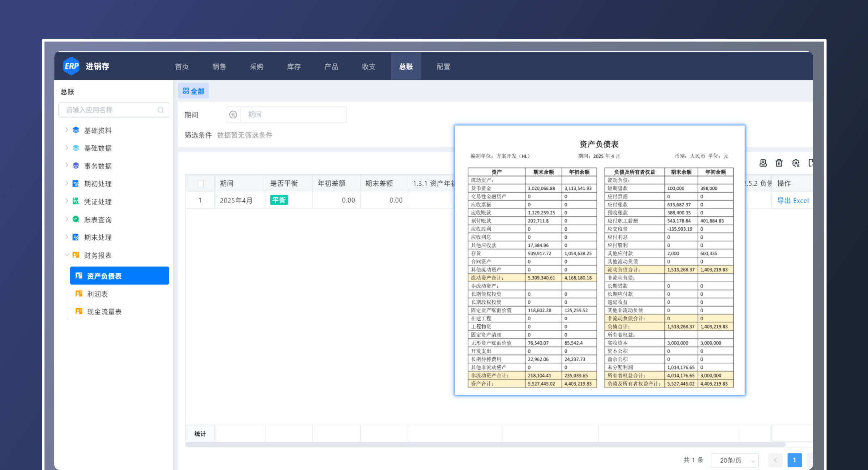Click the 全部 grid view icon

193,90
